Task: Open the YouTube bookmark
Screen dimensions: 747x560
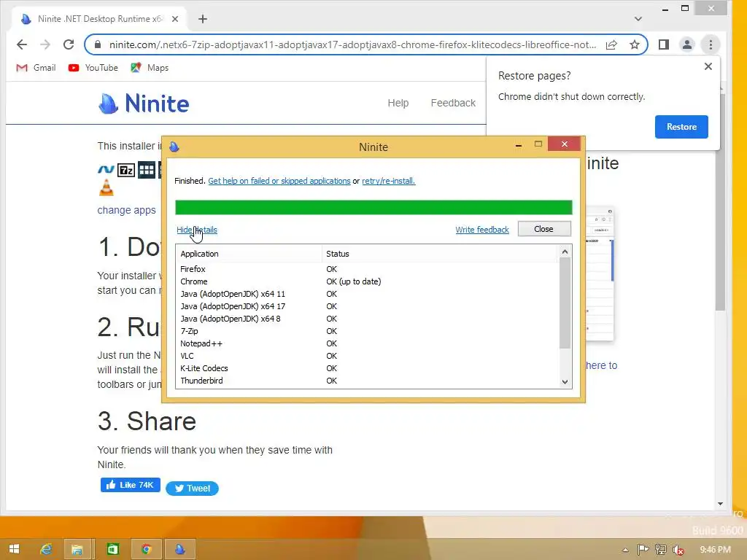Action: 93,68
